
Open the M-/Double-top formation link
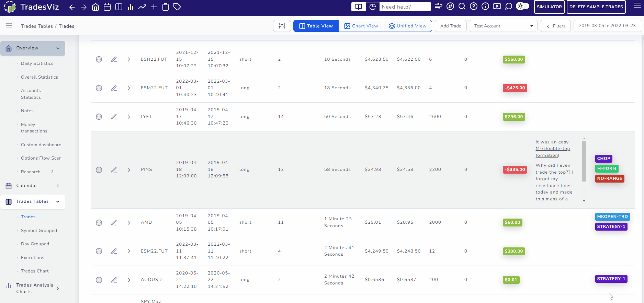553,152
